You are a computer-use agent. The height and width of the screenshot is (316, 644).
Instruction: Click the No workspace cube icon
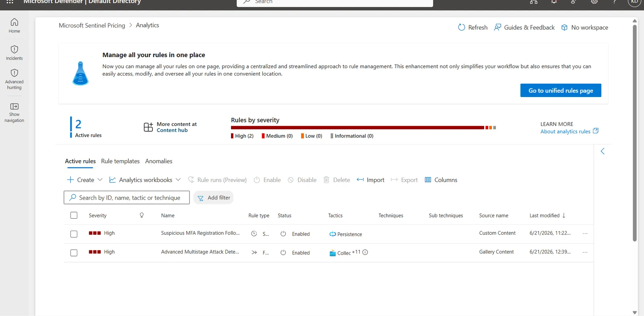(564, 27)
